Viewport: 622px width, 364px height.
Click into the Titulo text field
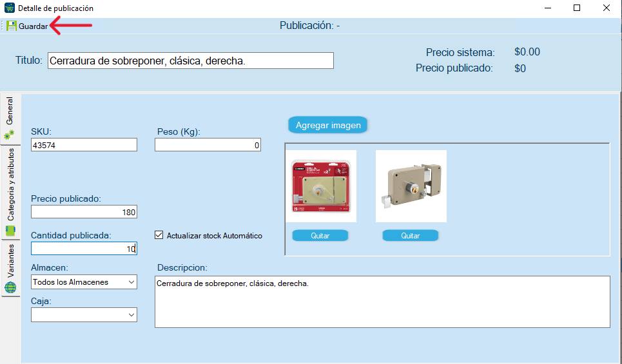click(191, 61)
